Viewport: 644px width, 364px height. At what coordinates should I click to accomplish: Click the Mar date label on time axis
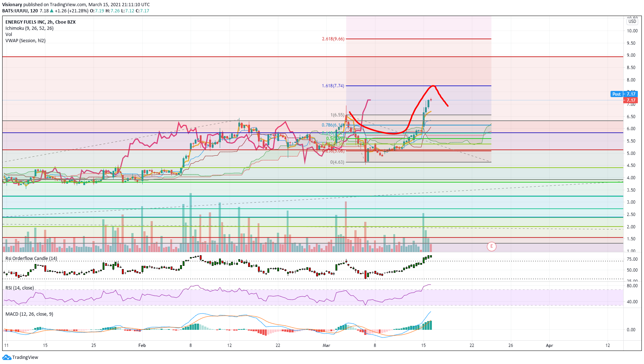tap(326, 345)
